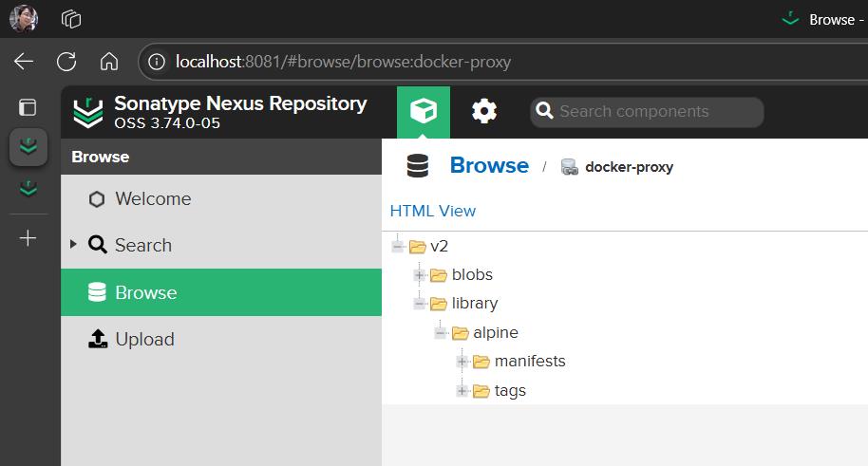This screenshot has height=466, width=868.
Task: Add new tab with plus icon
Action: (28, 238)
